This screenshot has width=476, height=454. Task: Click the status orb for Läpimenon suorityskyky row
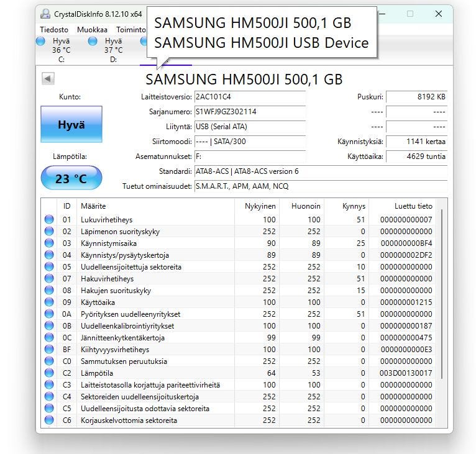[49, 231]
